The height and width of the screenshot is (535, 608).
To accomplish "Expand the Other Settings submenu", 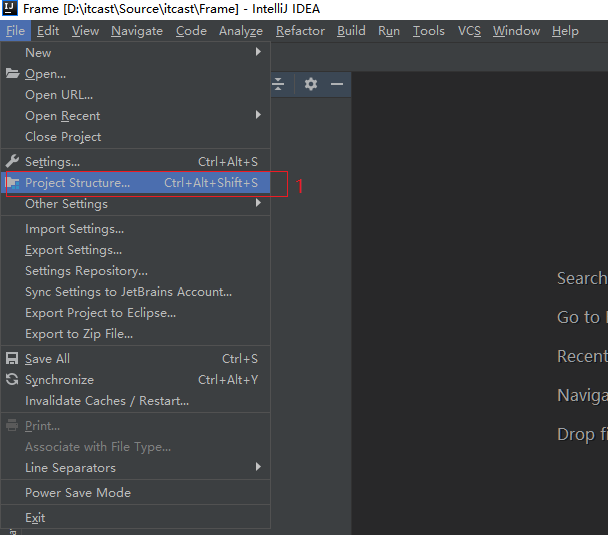I will pos(258,204).
